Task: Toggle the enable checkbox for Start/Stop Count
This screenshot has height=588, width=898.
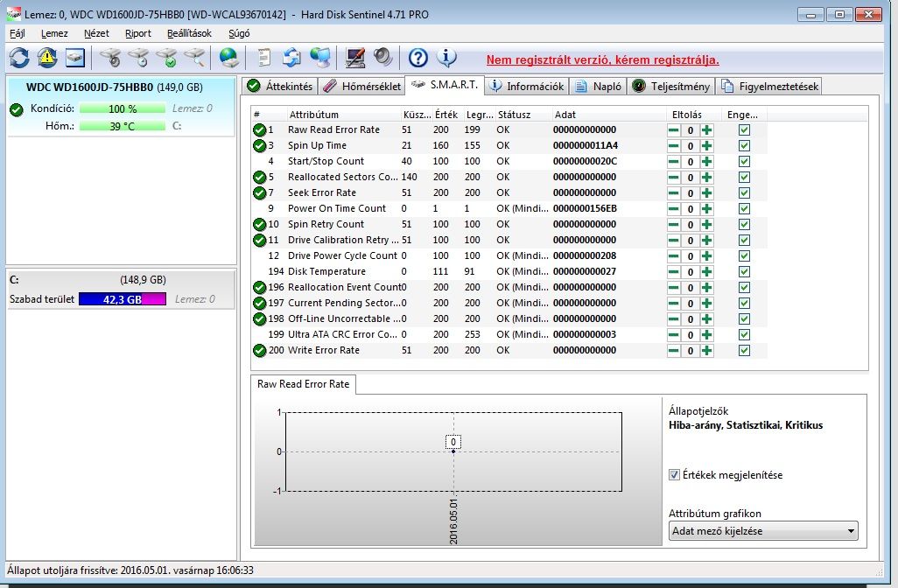Action: [x=744, y=162]
